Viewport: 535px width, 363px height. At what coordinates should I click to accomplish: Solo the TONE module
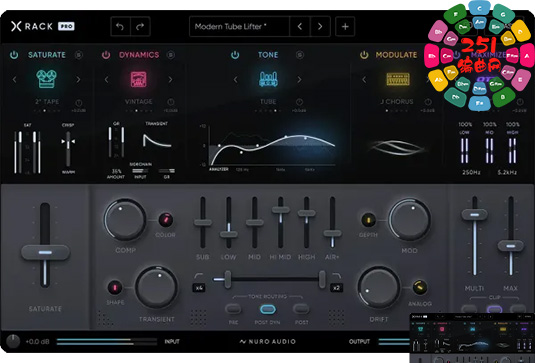click(x=300, y=55)
